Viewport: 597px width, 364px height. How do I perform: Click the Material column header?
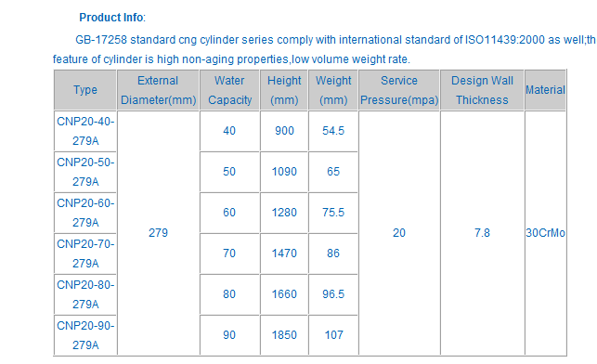(545, 90)
